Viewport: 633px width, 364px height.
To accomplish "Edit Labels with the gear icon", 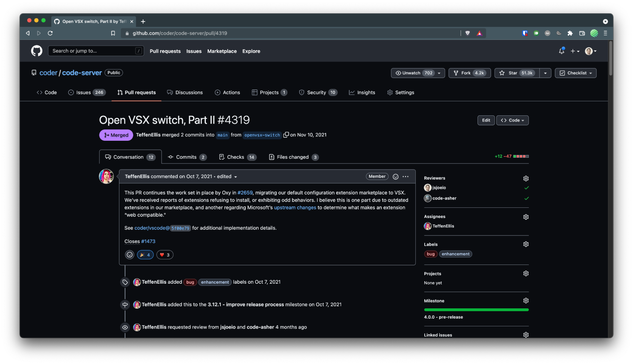I will click(526, 244).
